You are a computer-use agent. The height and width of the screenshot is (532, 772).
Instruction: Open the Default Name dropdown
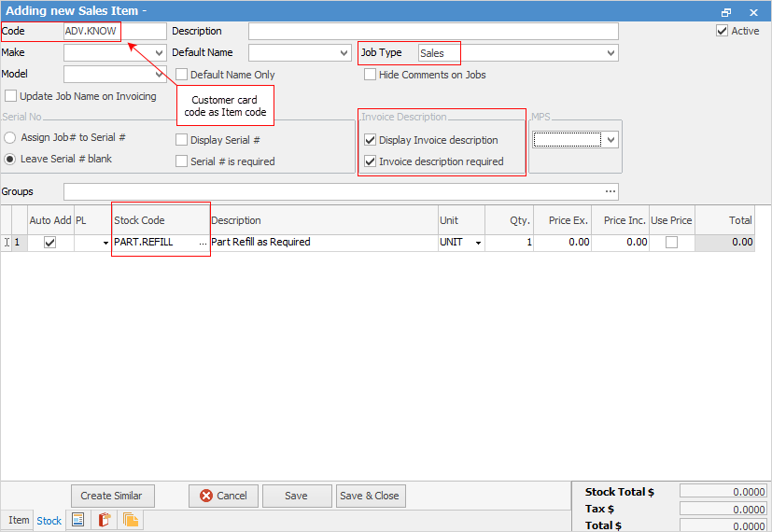point(344,52)
